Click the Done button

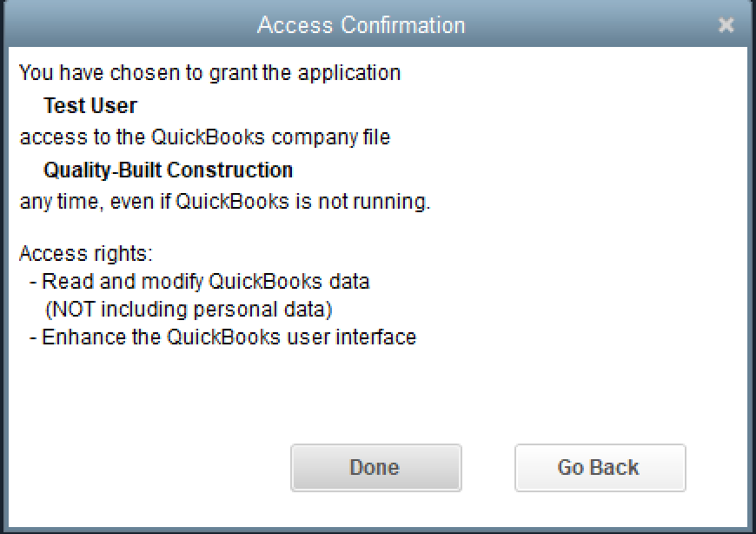click(375, 468)
